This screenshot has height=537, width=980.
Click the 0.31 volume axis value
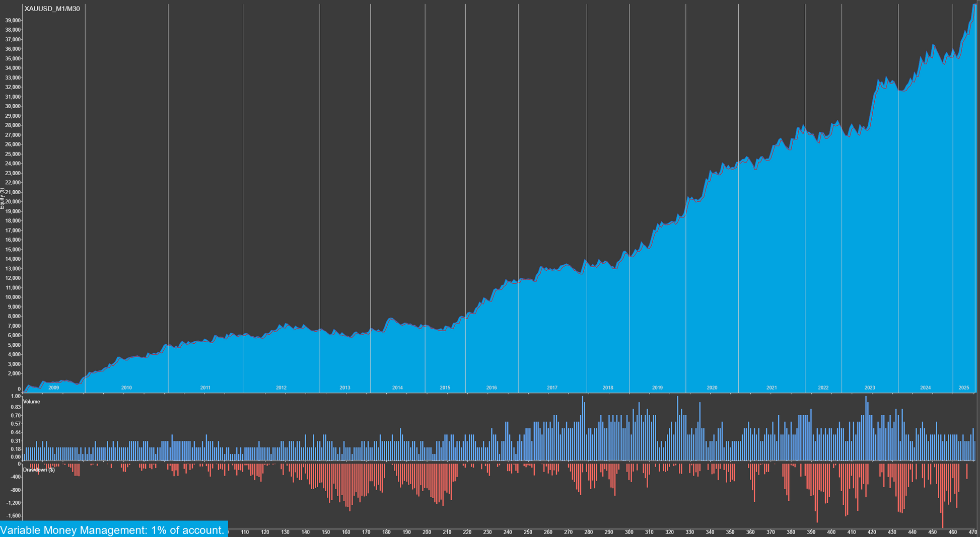16,441
